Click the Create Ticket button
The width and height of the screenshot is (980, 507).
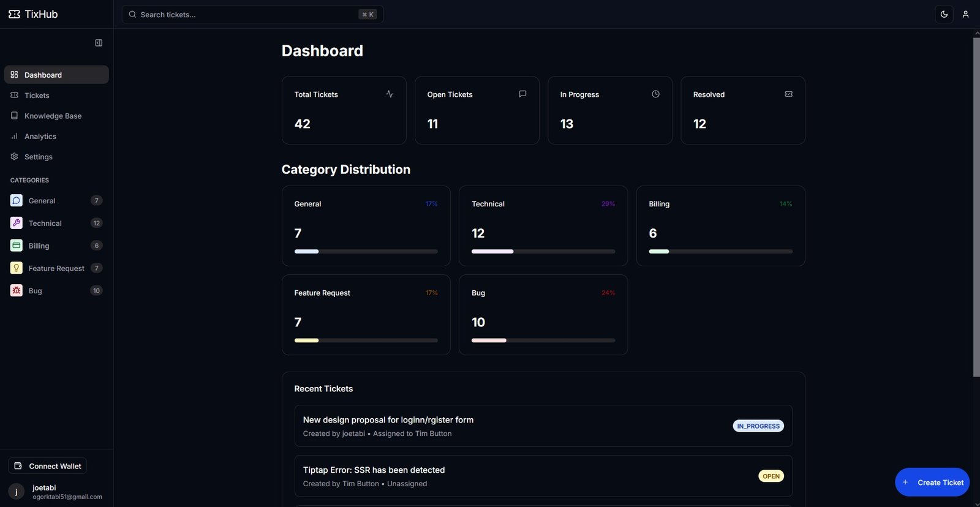(x=932, y=483)
